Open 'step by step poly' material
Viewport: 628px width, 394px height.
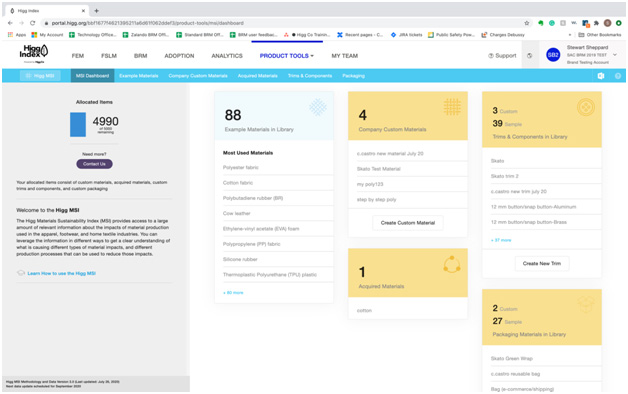[x=376, y=199]
